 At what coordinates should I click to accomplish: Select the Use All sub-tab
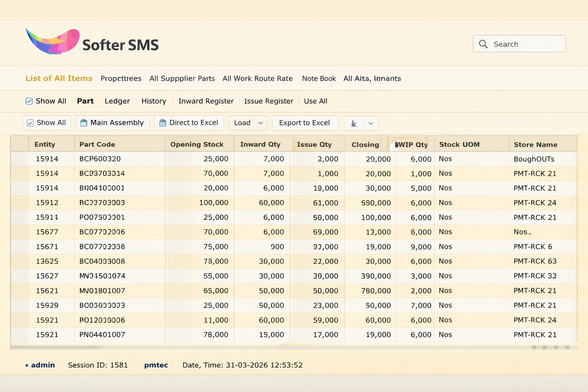(315, 101)
